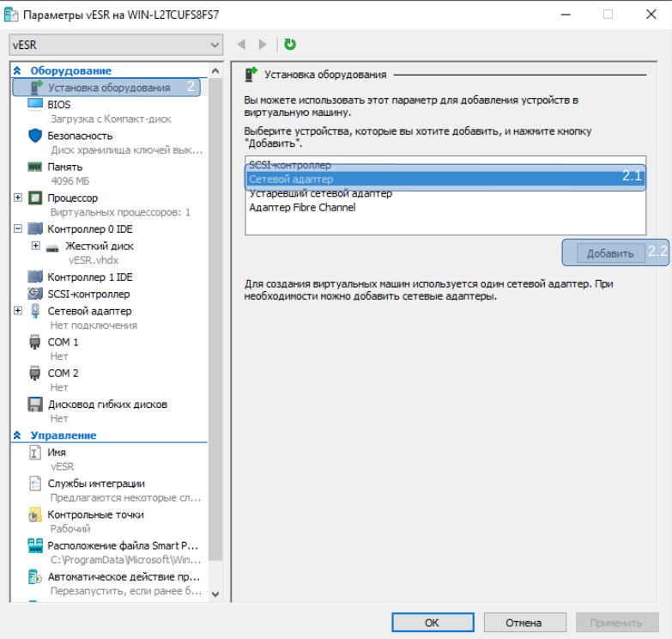Click the COM 1 port icon
Image resolution: width=672 pixels, height=639 pixels.
pos(35,342)
